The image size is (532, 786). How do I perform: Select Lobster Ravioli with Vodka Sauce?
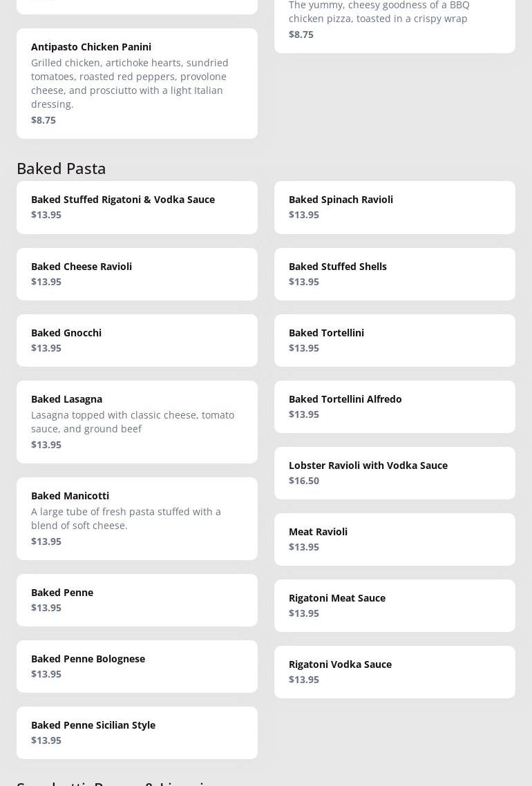click(x=394, y=473)
